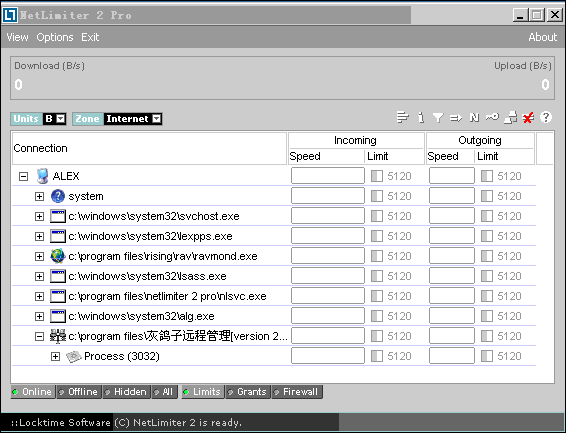This screenshot has height=433, width=566.
Task: Collapse the 灰鸽子远程管理 tree node
Action: pos(39,336)
